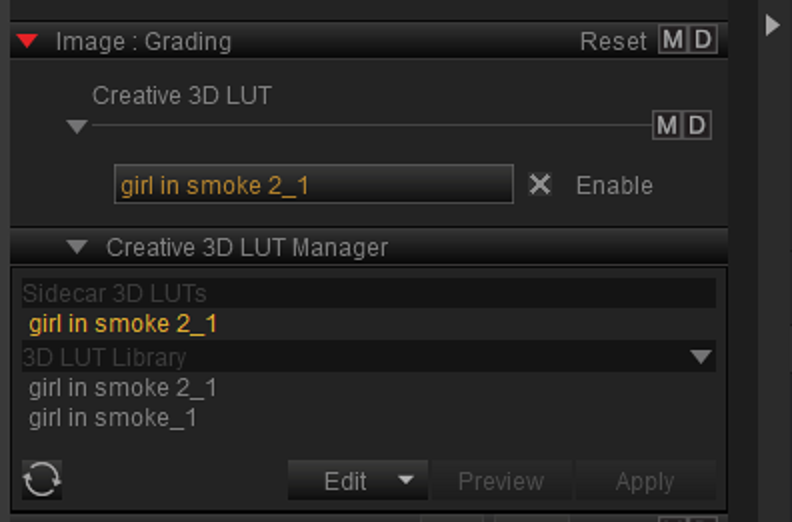Click the right-pointing arrow at panel edge
The image size is (792, 522).
tap(772, 25)
